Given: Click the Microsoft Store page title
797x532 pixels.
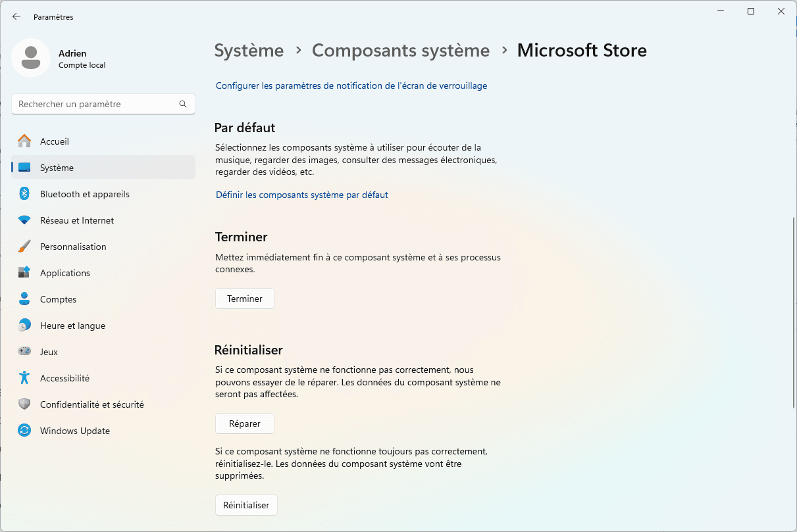Looking at the screenshot, I should click(582, 51).
